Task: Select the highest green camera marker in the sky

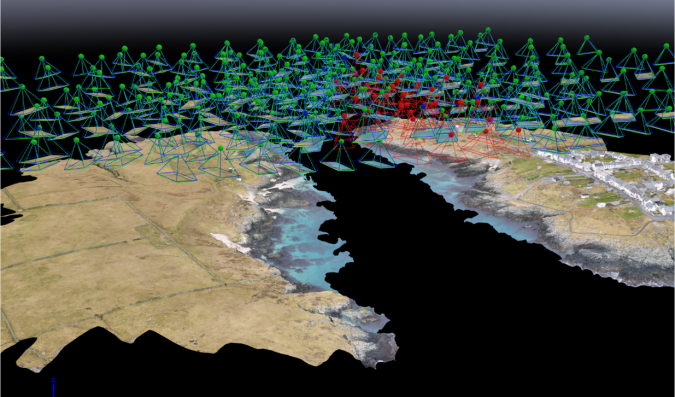Action: tap(488, 30)
